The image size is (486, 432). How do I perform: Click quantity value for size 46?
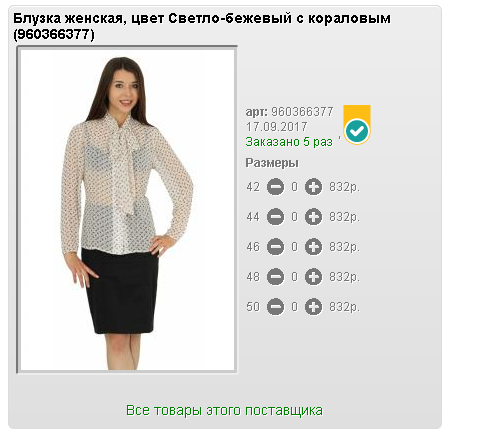pos(294,247)
